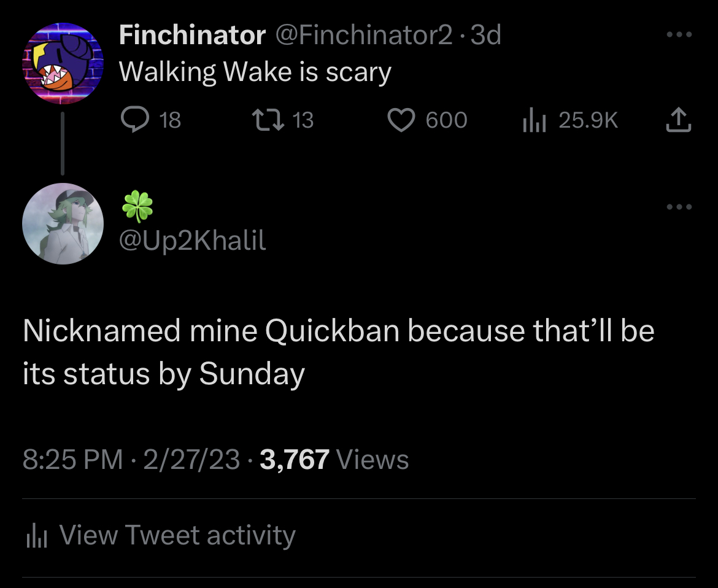Image resolution: width=718 pixels, height=588 pixels.
Task: Visit the Finchinator display name
Action: point(192,36)
